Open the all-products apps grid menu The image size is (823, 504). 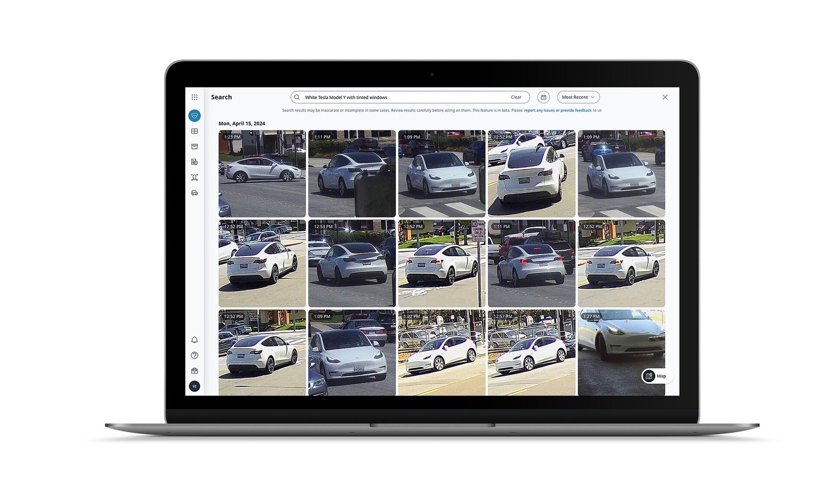click(x=194, y=97)
